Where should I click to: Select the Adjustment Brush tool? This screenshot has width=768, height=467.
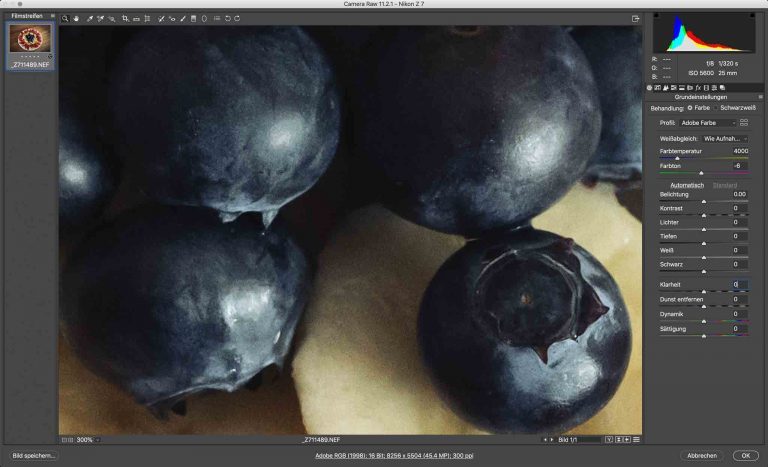183,19
